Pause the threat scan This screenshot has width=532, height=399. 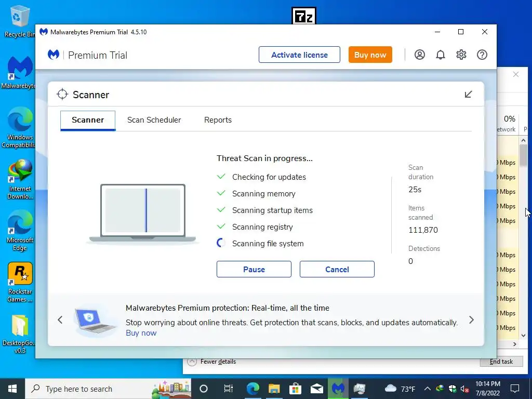pyautogui.click(x=254, y=269)
